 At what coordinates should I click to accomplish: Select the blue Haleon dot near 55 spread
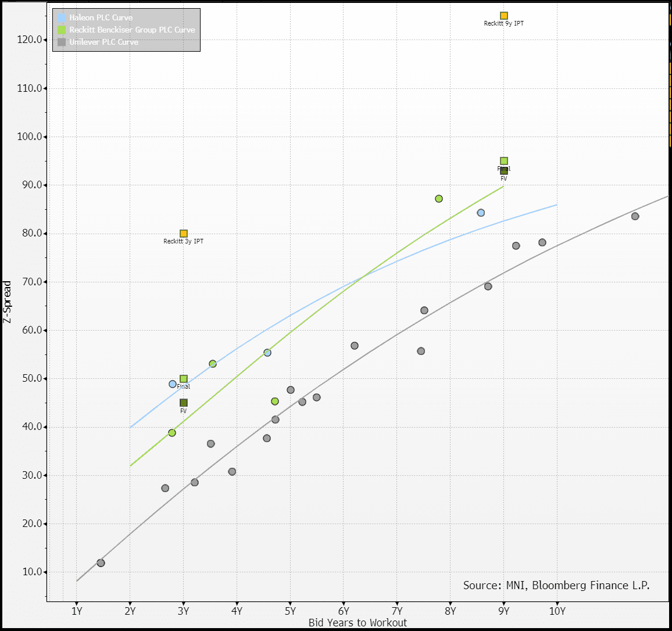[x=267, y=353]
